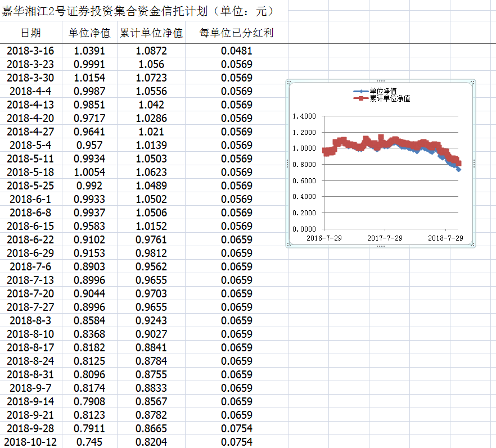This screenshot has width=496, height=448.
Task: Select the title cell 嘉华湘江2号证券投资集合资金信托计划
Action: pos(144,11)
